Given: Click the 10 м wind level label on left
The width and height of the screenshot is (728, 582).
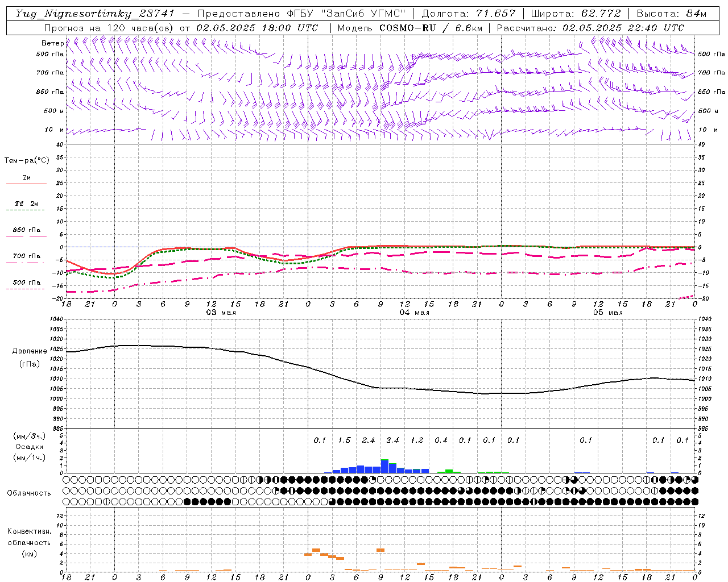Looking at the screenshot, I should (55, 130).
